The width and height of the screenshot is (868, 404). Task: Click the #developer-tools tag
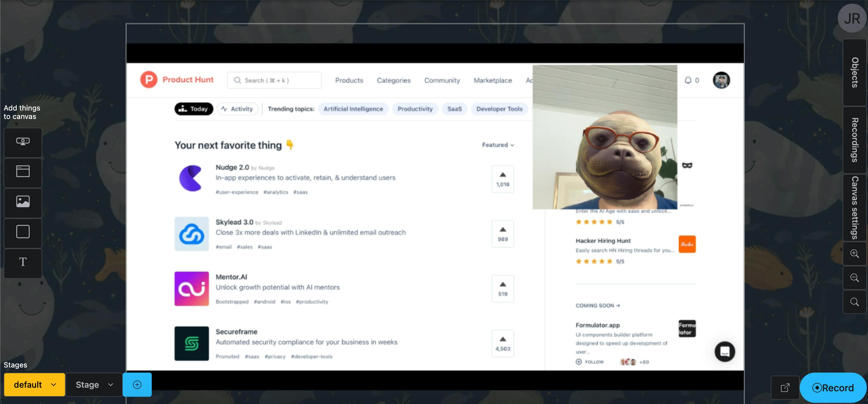tap(312, 357)
